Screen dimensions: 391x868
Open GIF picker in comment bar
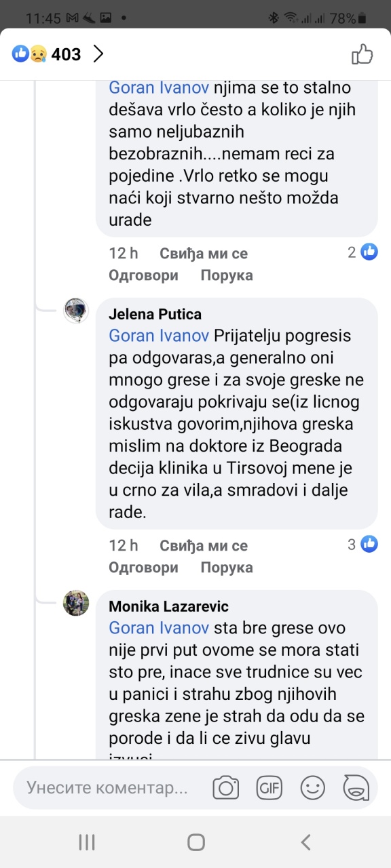click(269, 787)
